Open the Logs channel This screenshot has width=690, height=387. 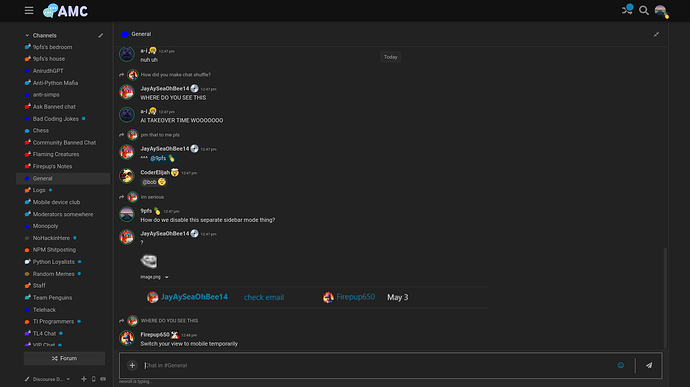point(63,190)
